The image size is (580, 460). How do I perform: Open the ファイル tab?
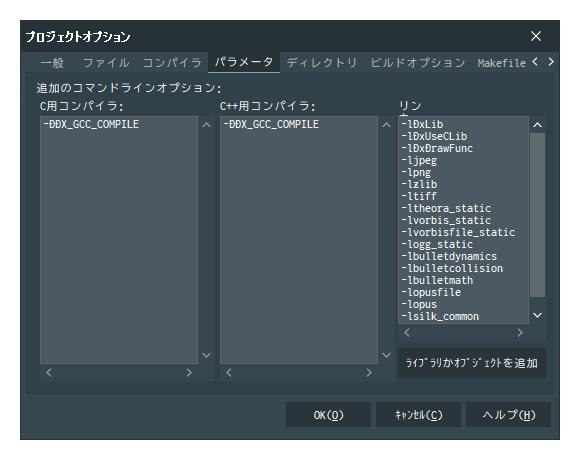(x=106, y=62)
